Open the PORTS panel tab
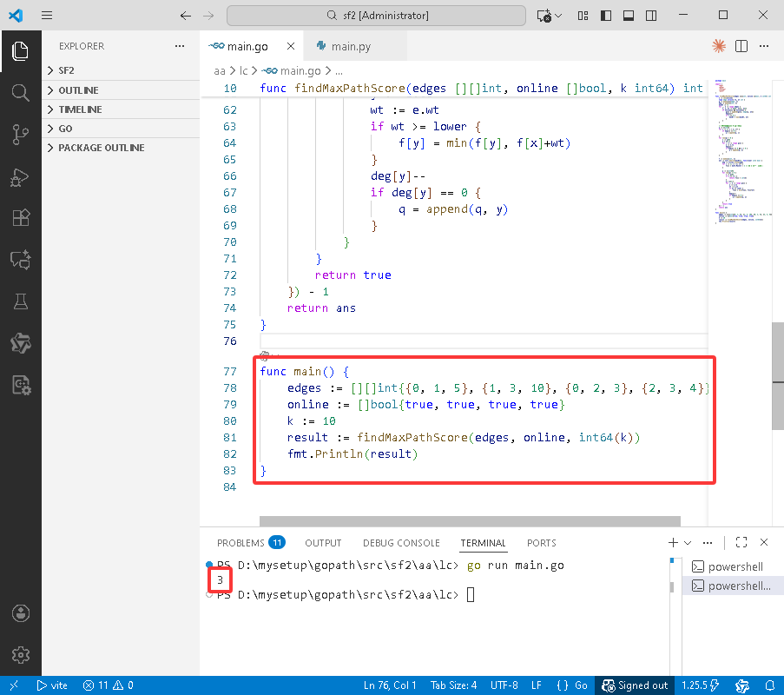This screenshot has height=695, width=784. 541,543
